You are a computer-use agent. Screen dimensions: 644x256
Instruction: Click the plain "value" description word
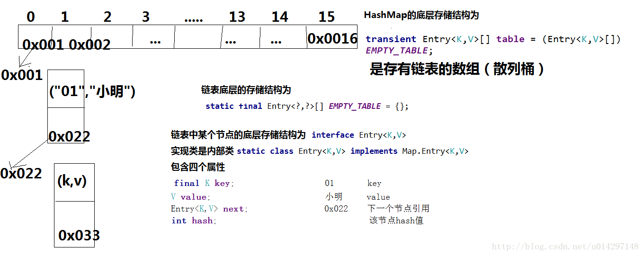(378, 197)
